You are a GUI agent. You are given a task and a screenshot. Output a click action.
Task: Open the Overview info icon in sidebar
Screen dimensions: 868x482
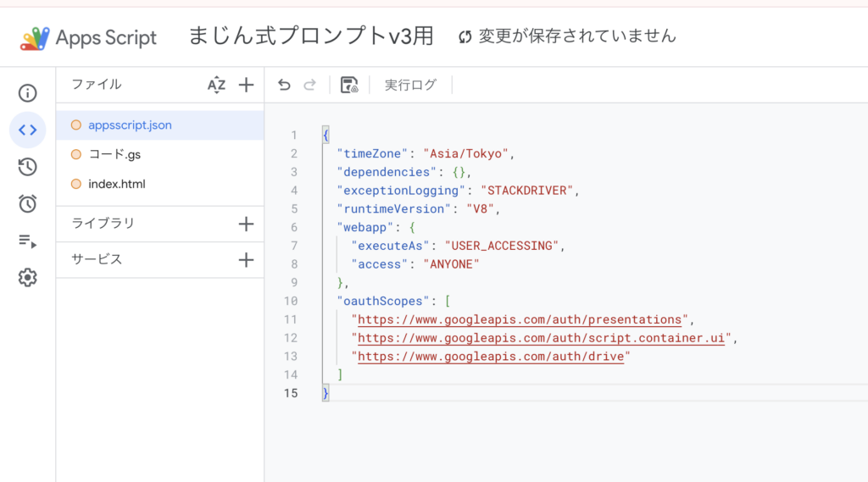pyautogui.click(x=27, y=93)
